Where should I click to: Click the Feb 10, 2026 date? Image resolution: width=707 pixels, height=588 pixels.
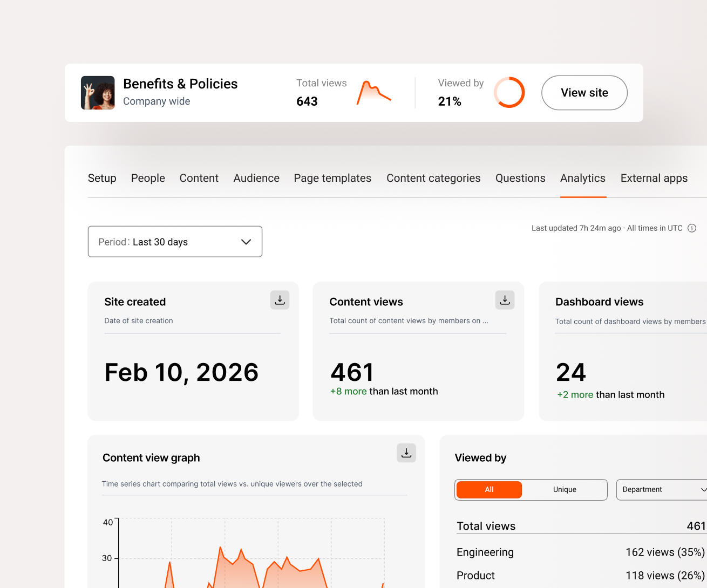coord(181,372)
